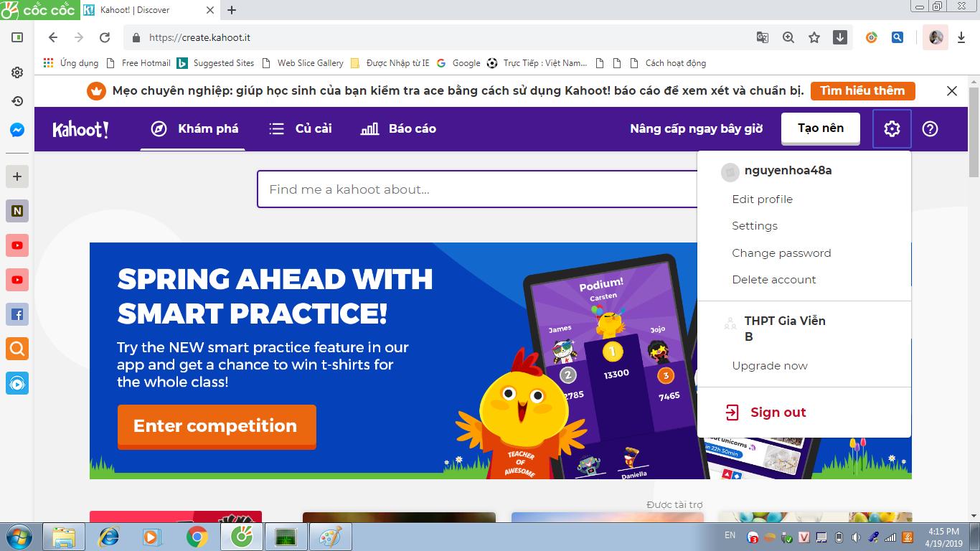Open the Báo cáo tab
Viewport: 980px width, 551px height.
[398, 128]
